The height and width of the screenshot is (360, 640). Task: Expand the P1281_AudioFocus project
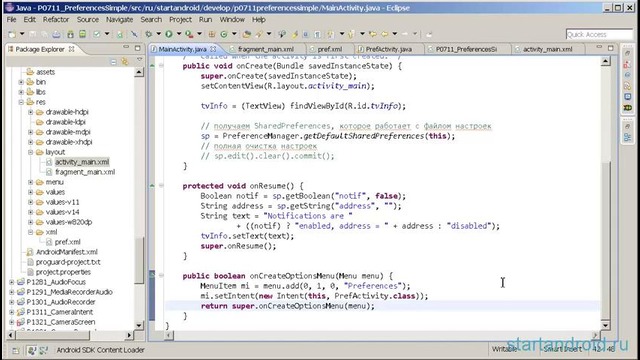11,282
